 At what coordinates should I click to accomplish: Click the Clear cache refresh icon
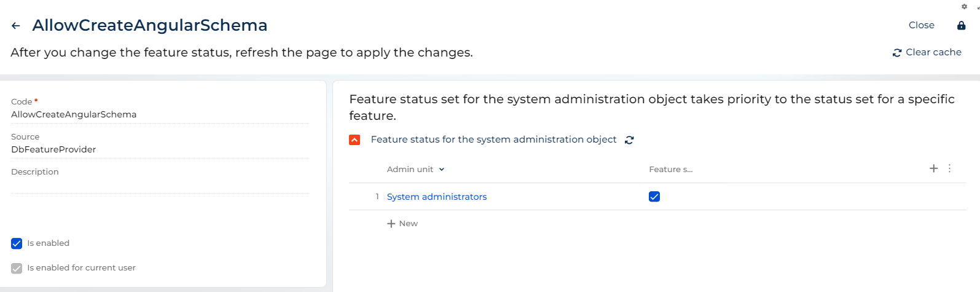coord(897,53)
